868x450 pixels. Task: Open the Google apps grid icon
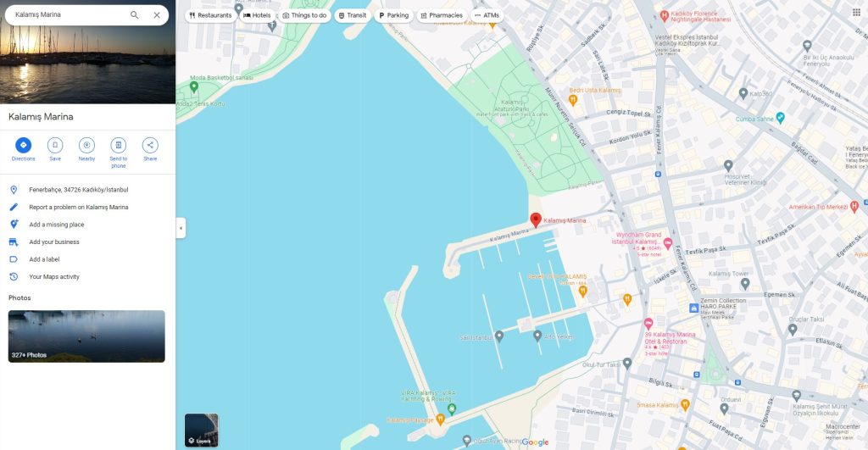tap(856, 12)
